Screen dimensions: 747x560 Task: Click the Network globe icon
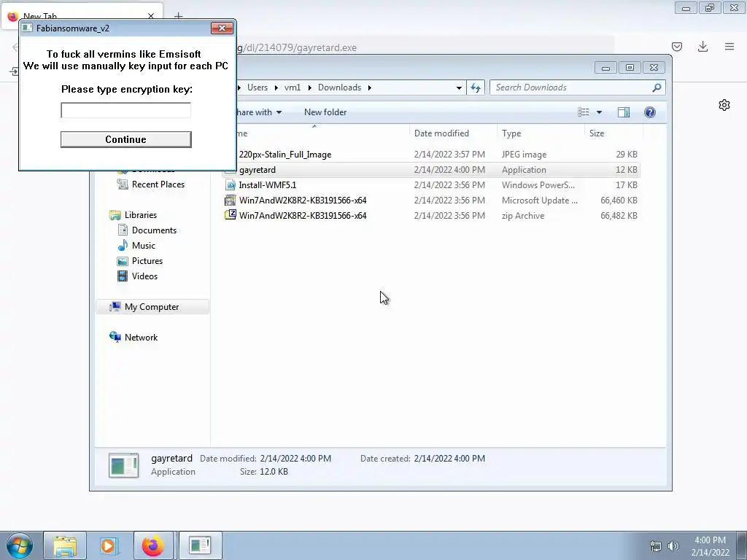[115, 337]
